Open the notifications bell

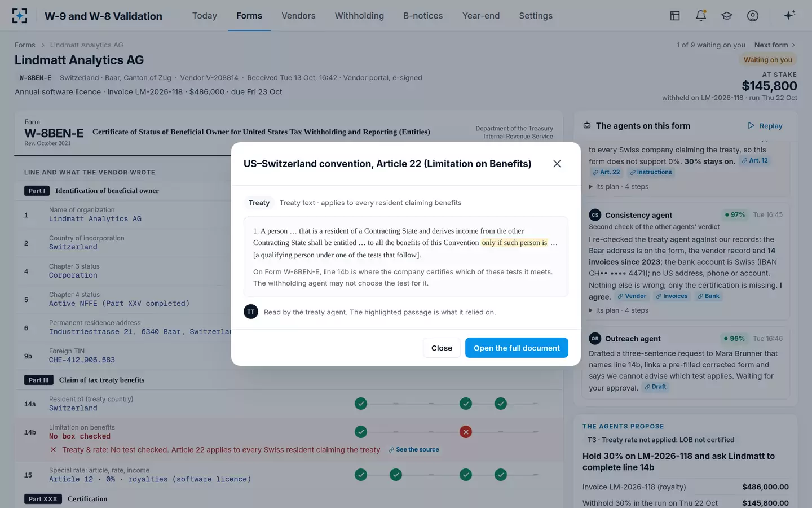point(701,16)
